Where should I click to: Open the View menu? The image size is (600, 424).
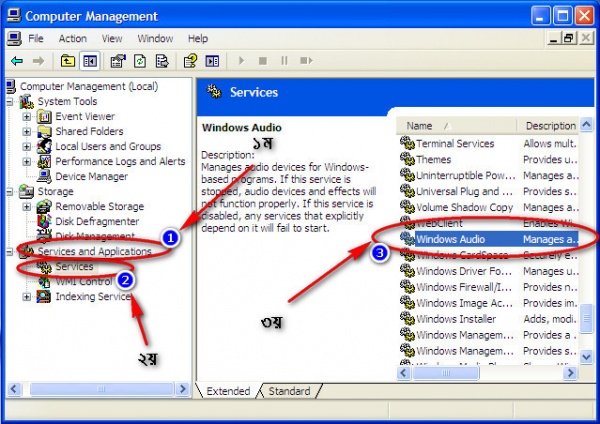(x=112, y=39)
